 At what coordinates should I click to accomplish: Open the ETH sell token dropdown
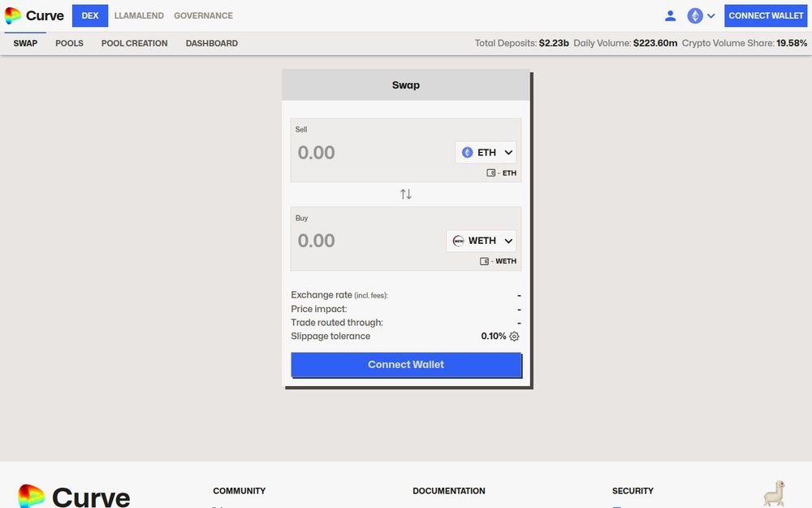(x=486, y=153)
